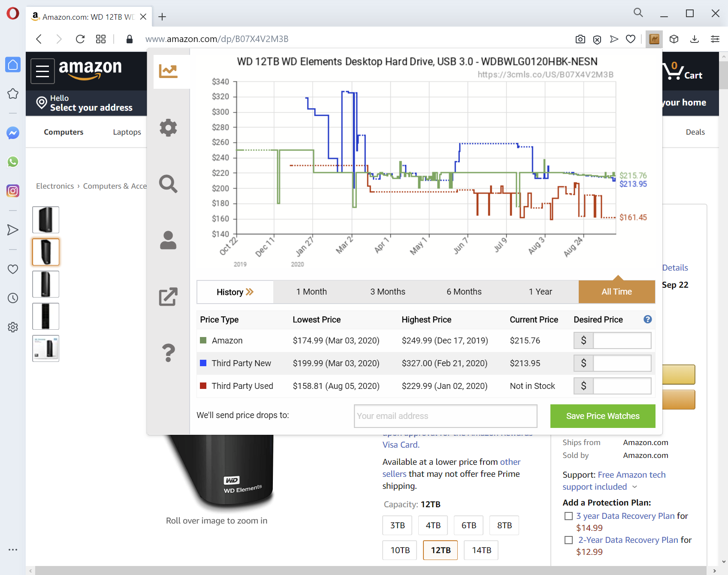
Task: Expand Free Amazon tech support details
Action: coord(635,487)
